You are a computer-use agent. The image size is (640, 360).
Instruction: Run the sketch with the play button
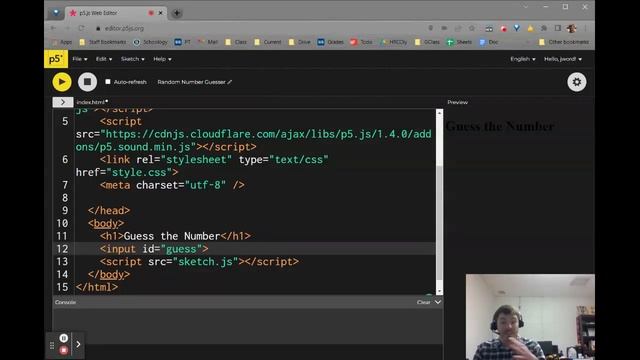62,82
